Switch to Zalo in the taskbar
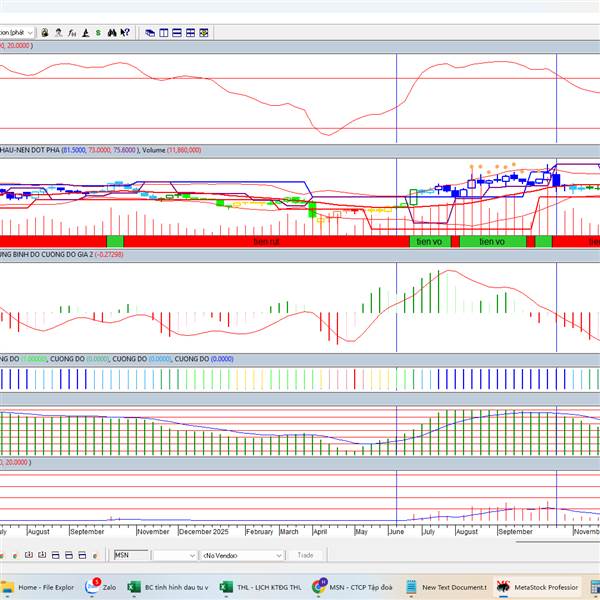The height and width of the screenshot is (600, 600). (100, 588)
